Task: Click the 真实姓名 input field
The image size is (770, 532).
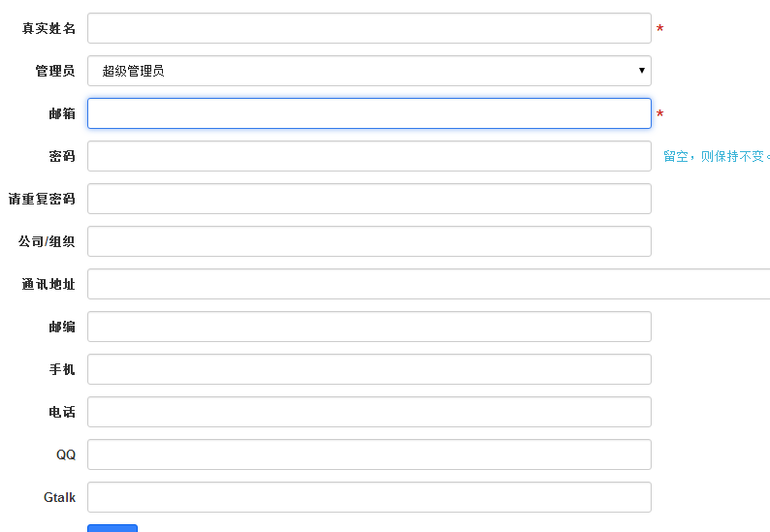Action: (x=369, y=28)
